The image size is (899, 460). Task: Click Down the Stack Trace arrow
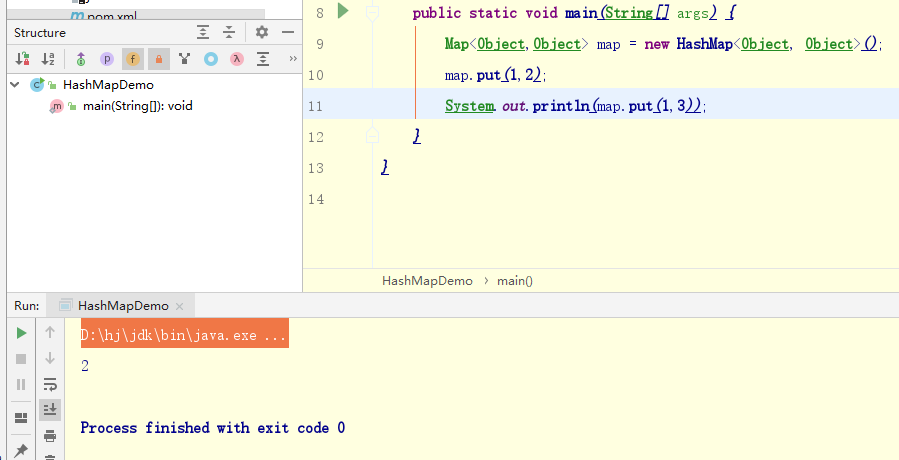point(50,358)
